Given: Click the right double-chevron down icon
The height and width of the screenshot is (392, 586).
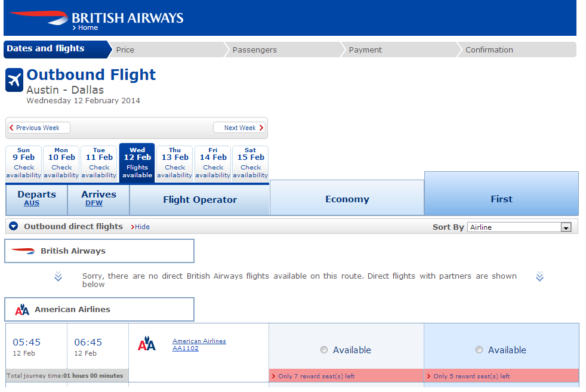Looking at the screenshot, I should tap(539, 276).
